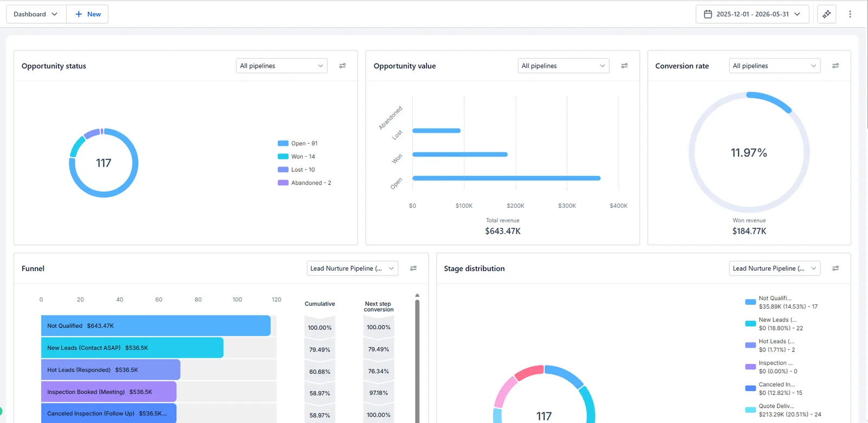Image resolution: width=868 pixels, height=423 pixels.
Task: Toggle the Lost - 10 legend entry
Action: (296, 170)
